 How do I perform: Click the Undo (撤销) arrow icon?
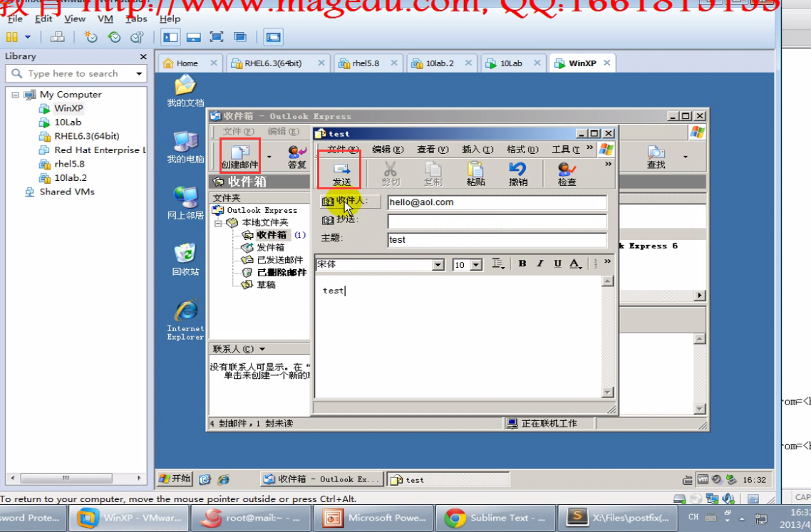click(517, 174)
